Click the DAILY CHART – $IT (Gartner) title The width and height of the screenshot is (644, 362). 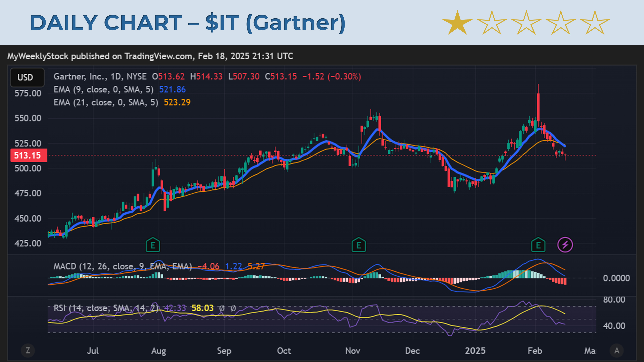tap(188, 23)
